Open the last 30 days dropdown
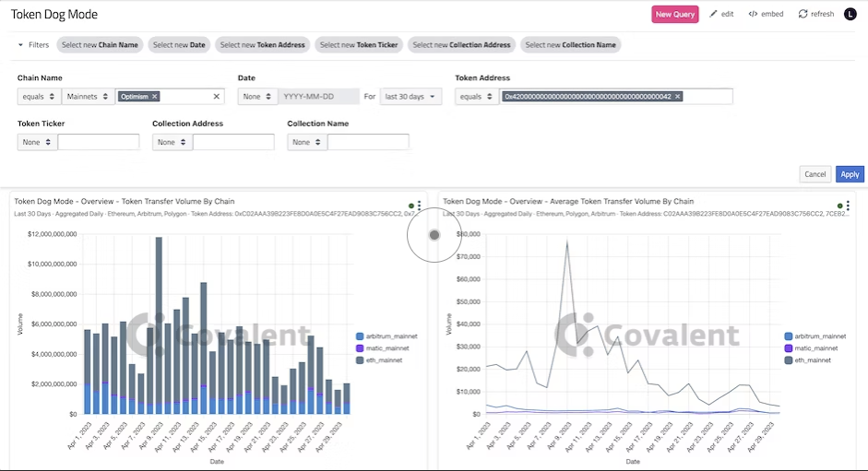Viewport: 868px width, 471px height. (x=410, y=96)
